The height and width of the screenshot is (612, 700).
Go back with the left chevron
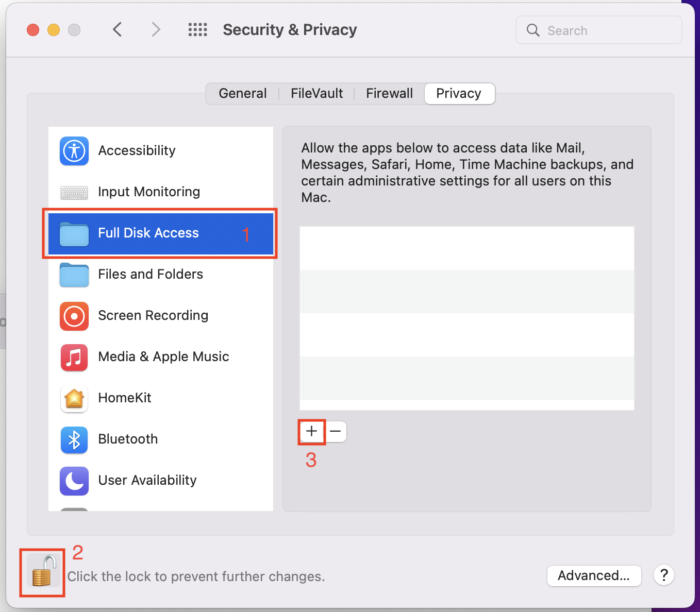pos(118,29)
